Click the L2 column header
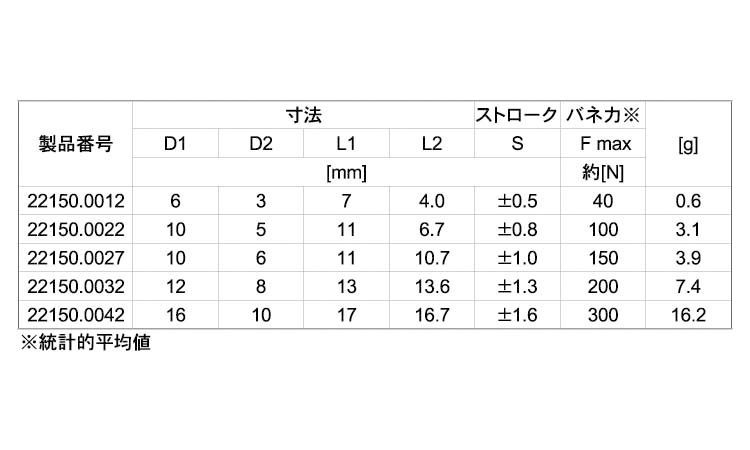Viewport: 750px width, 450px height. [431, 144]
